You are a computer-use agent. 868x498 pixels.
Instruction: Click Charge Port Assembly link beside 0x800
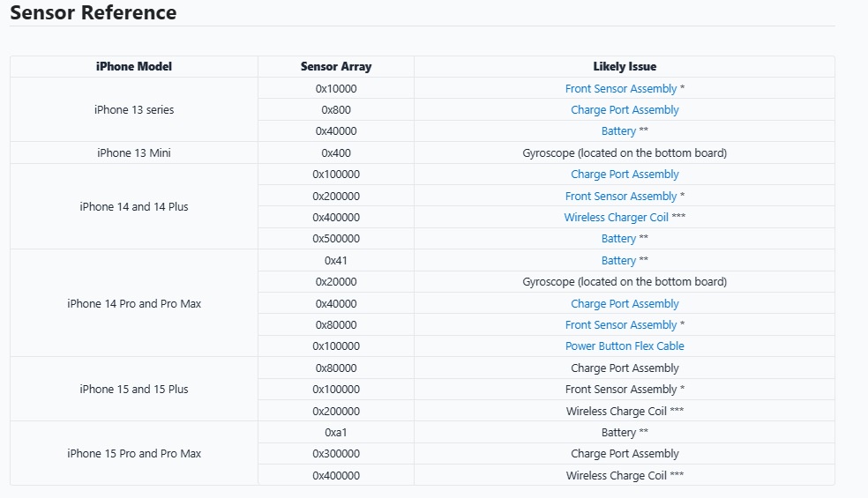point(625,110)
